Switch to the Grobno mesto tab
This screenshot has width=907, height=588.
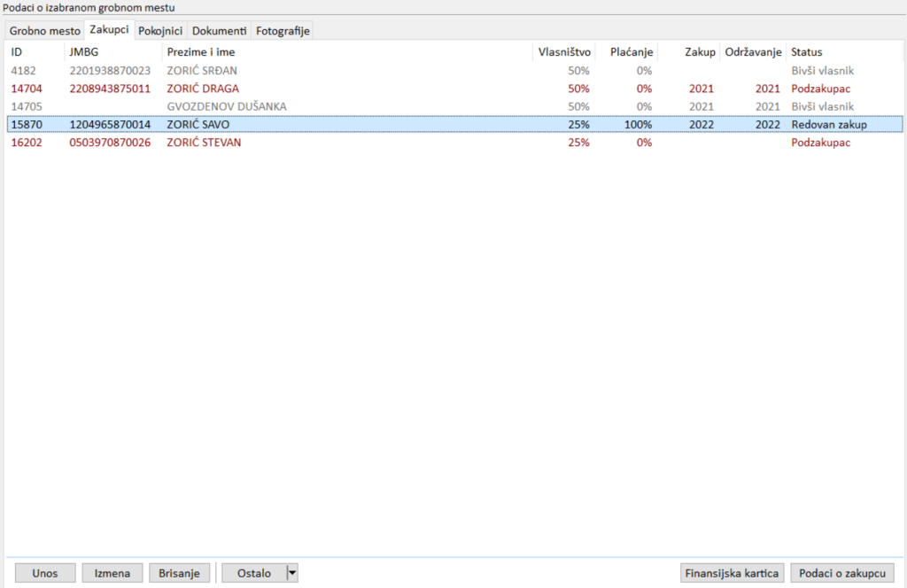[44, 31]
